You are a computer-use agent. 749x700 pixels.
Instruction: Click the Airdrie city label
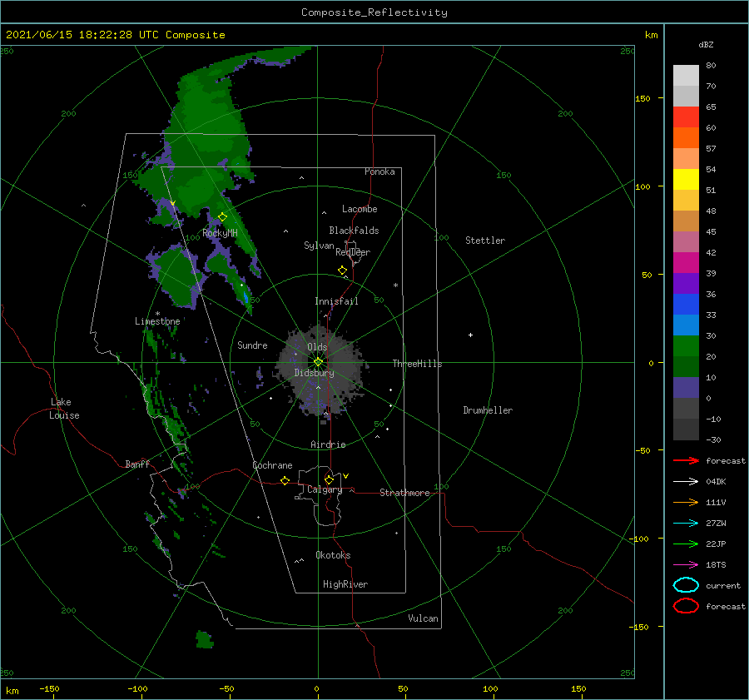tap(328, 444)
